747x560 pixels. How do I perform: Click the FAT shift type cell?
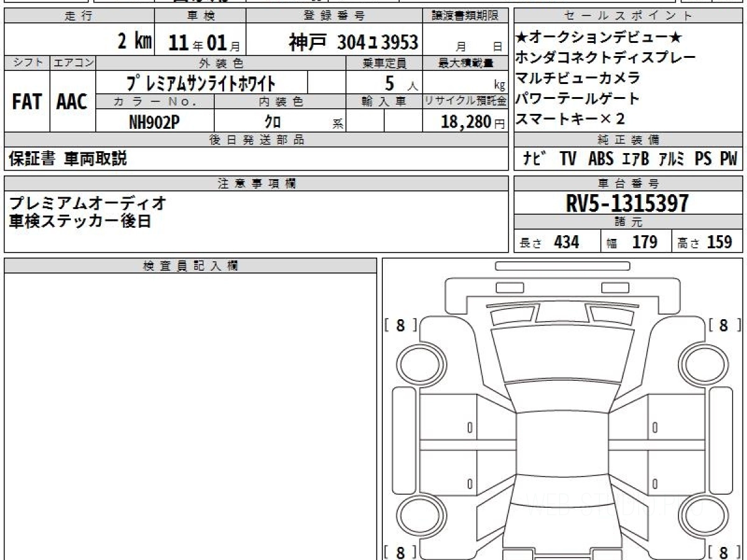click(x=26, y=102)
